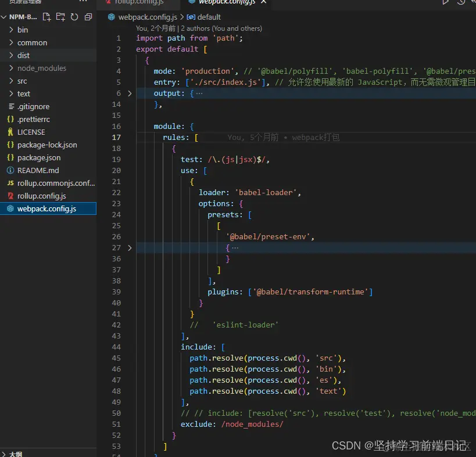The image size is (476, 457).
Task: Click the New File icon in the explorer header
Action: [x=46, y=17]
